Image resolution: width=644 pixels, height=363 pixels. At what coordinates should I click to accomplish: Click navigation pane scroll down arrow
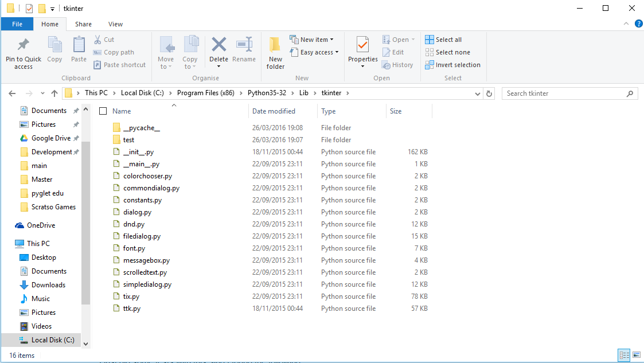pyautogui.click(x=86, y=344)
